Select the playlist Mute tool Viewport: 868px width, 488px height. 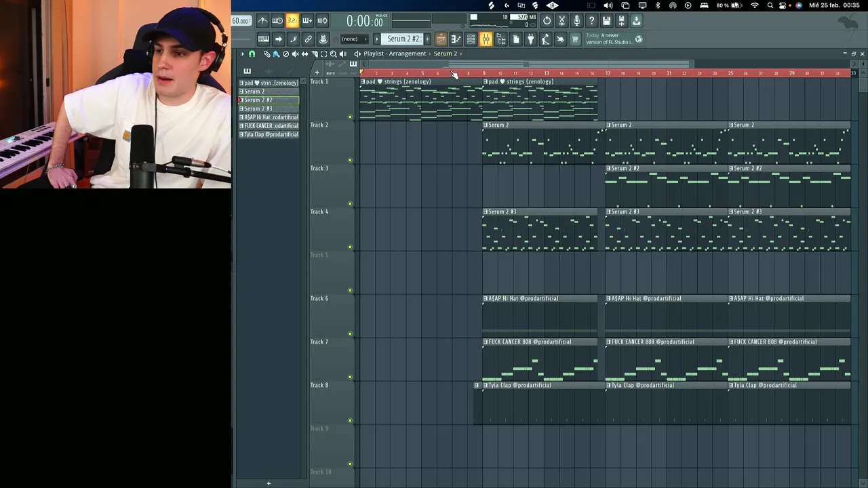click(295, 54)
